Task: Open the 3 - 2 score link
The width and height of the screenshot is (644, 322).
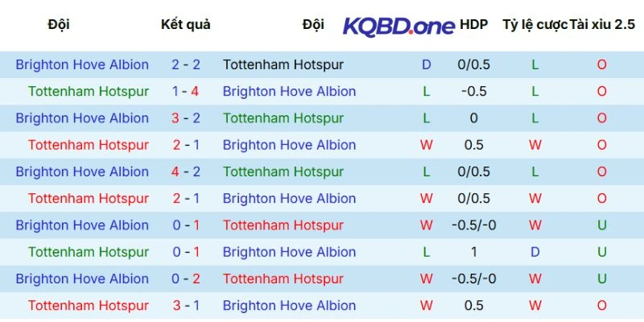Action: point(186,118)
